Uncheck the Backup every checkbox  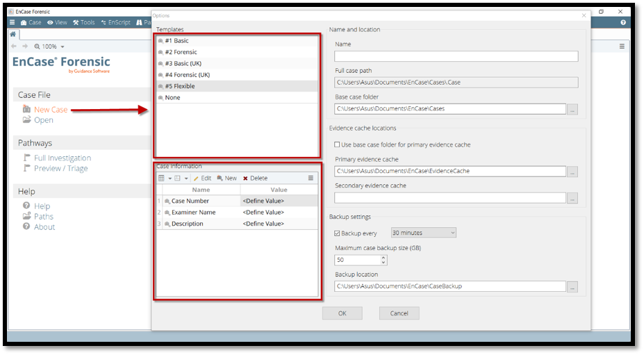coord(338,233)
